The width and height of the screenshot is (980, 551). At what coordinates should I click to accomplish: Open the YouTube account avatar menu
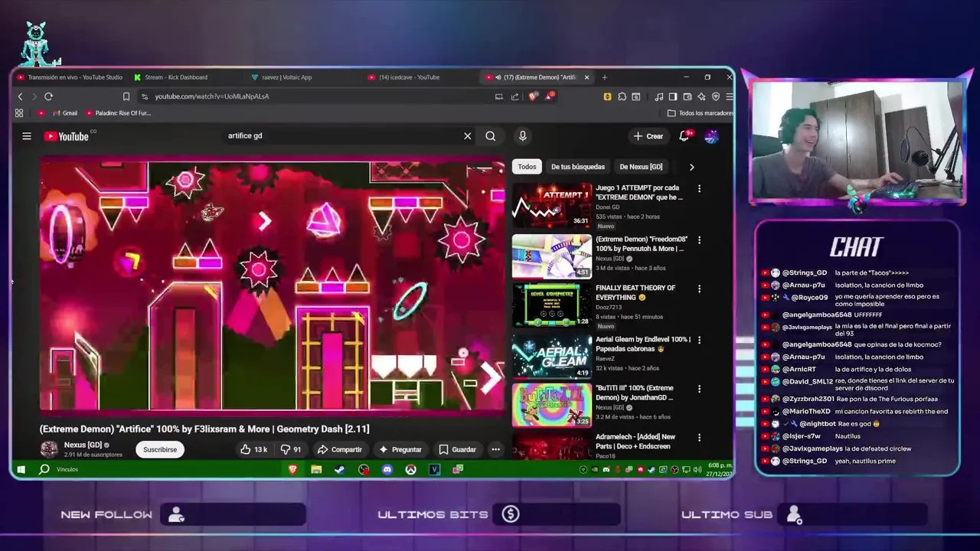711,136
